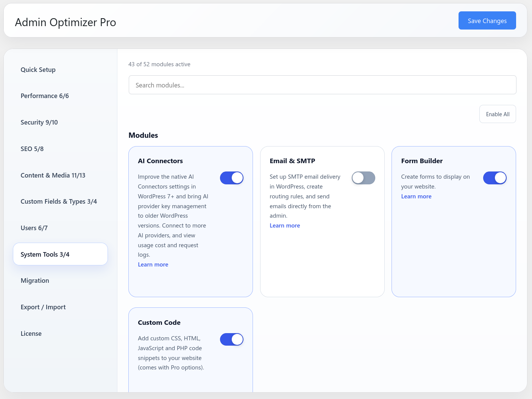The width and height of the screenshot is (532, 399).
Task: Select the Security 9/10 tab
Action: 60,122
